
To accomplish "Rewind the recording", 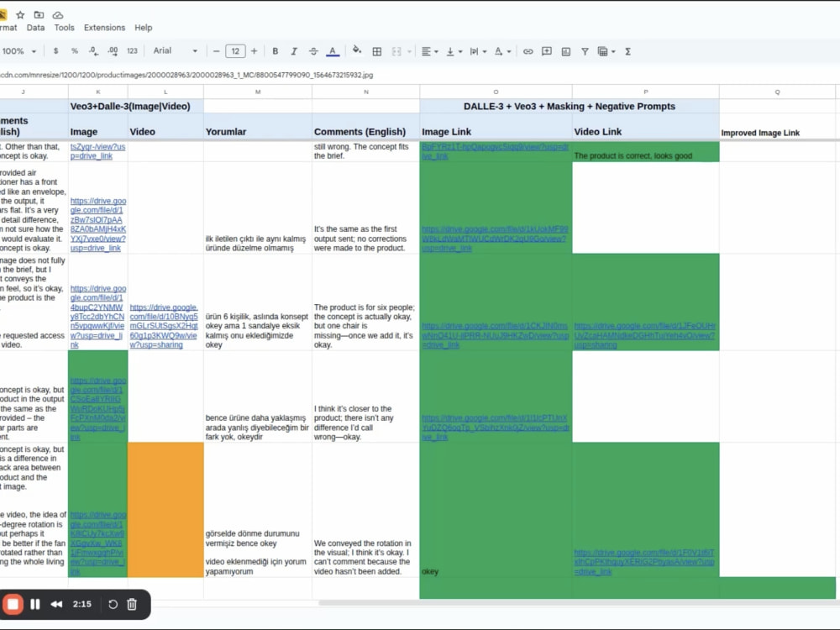I will [x=56, y=604].
